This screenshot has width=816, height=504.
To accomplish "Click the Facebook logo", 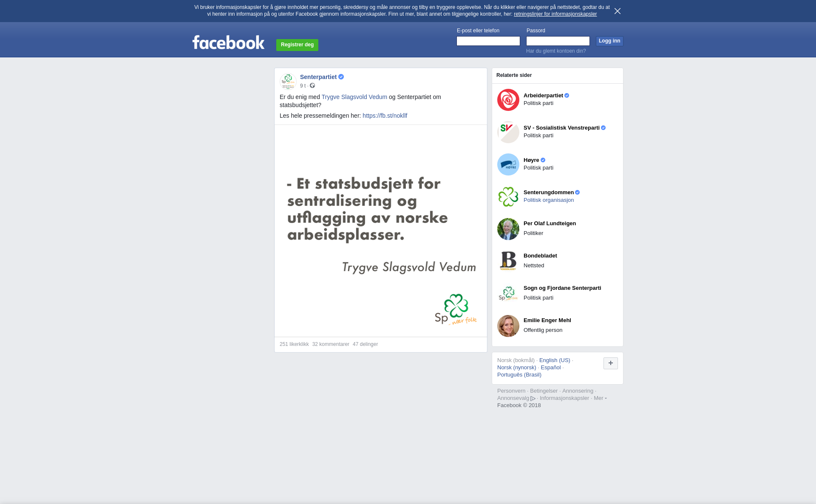I will (228, 42).
